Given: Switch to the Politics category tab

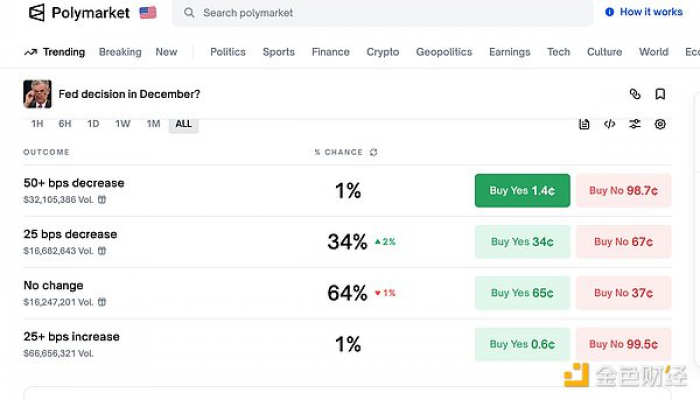Looking at the screenshot, I should click(x=228, y=52).
